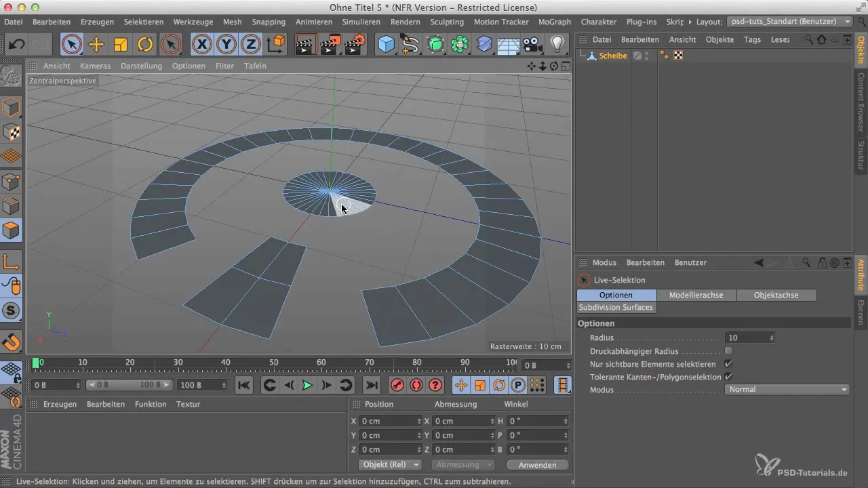This screenshot has height=488, width=868.
Task: Switch to Points mode
Action: click(x=12, y=182)
